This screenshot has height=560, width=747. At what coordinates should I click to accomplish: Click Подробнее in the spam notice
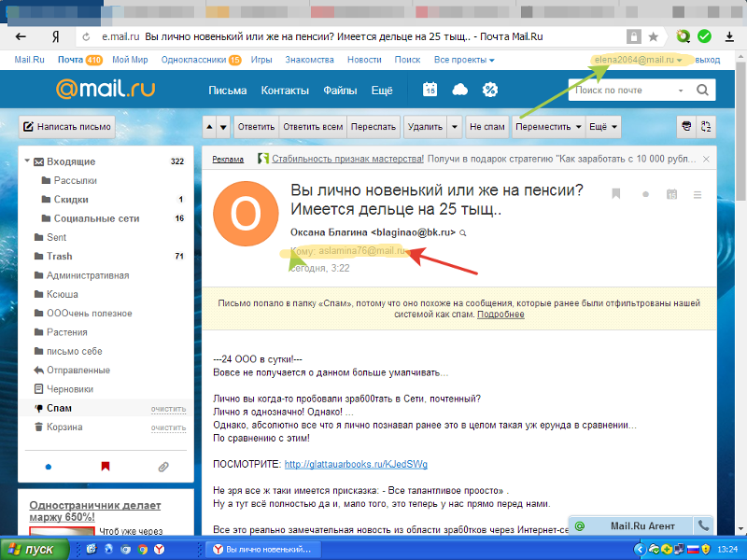500,315
